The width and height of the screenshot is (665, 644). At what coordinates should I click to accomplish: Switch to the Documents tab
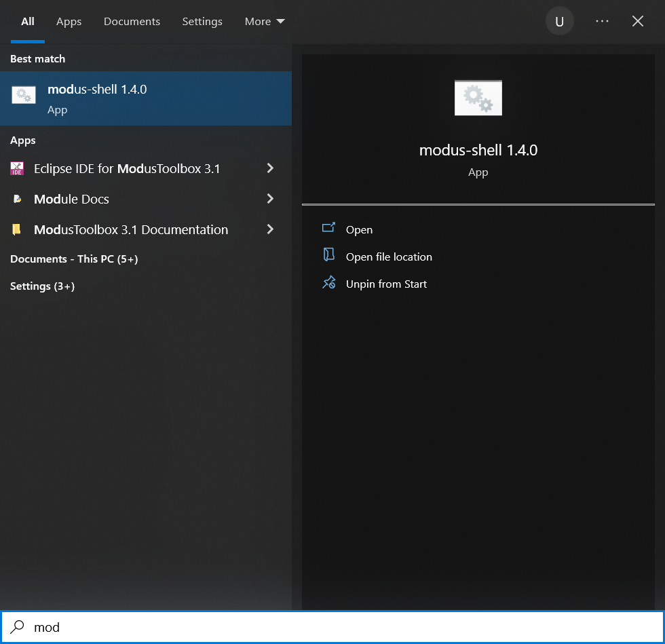click(x=132, y=22)
